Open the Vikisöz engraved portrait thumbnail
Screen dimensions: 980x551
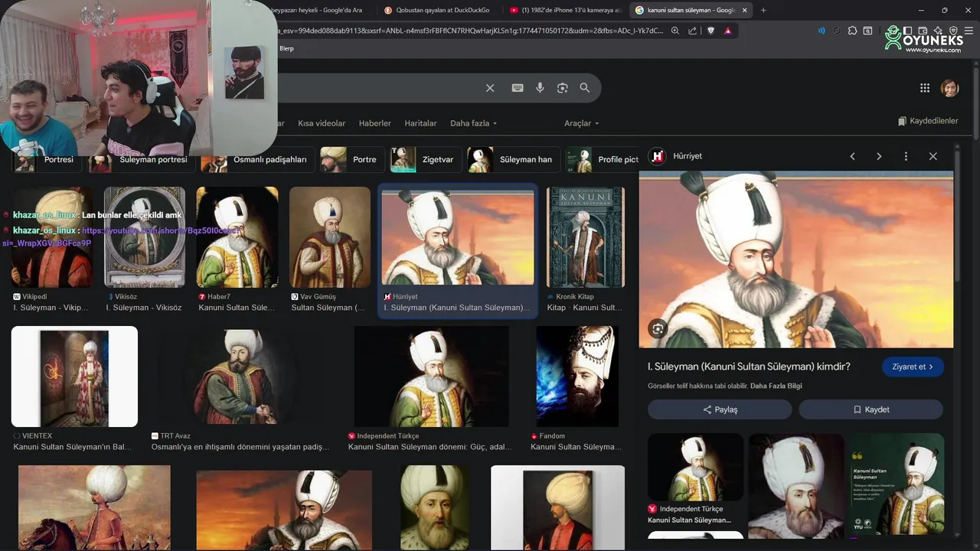point(145,237)
